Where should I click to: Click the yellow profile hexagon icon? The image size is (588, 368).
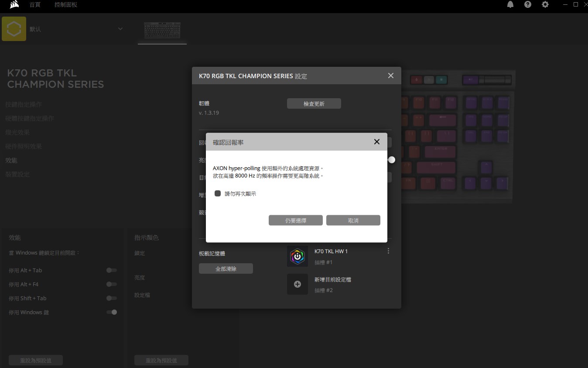tap(14, 29)
